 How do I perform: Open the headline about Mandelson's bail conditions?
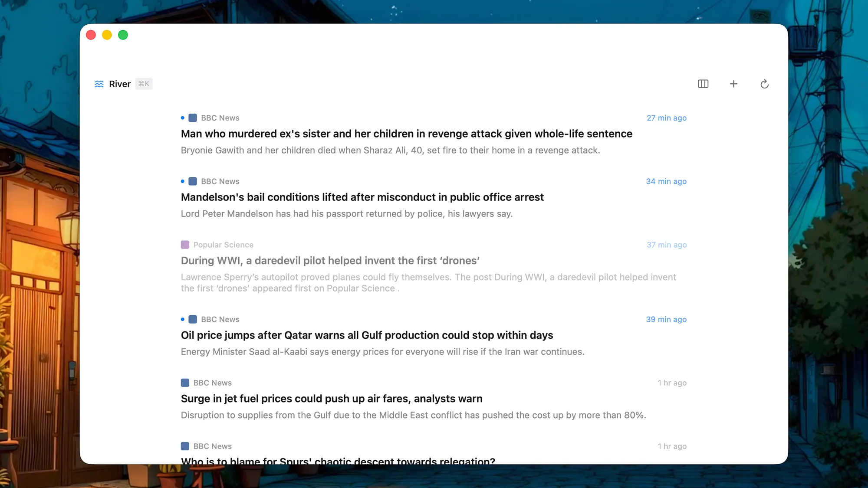coord(362,197)
